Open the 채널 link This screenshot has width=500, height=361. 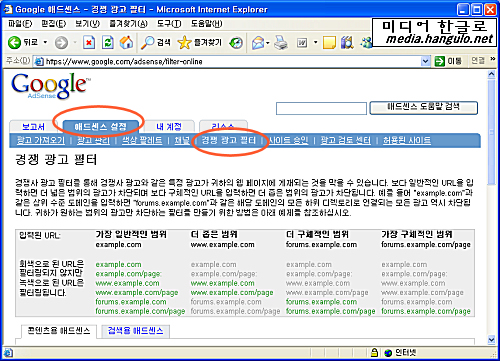[x=182, y=140]
